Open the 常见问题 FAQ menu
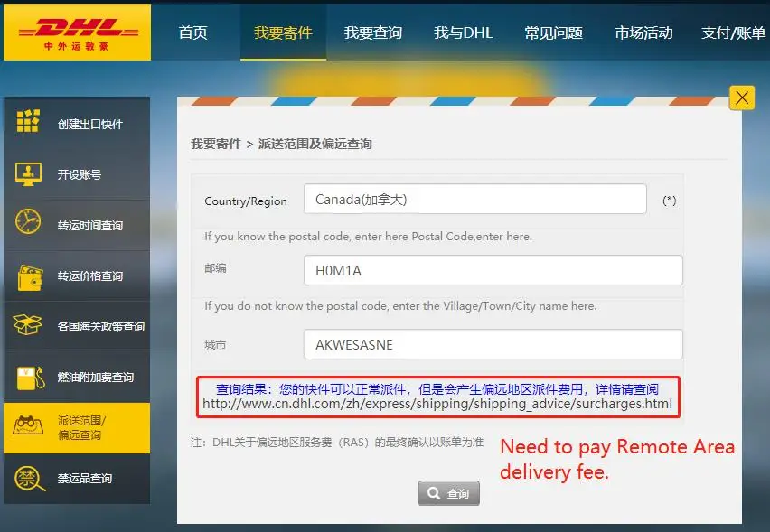The width and height of the screenshot is (770, 532). [x=553, y=33]
